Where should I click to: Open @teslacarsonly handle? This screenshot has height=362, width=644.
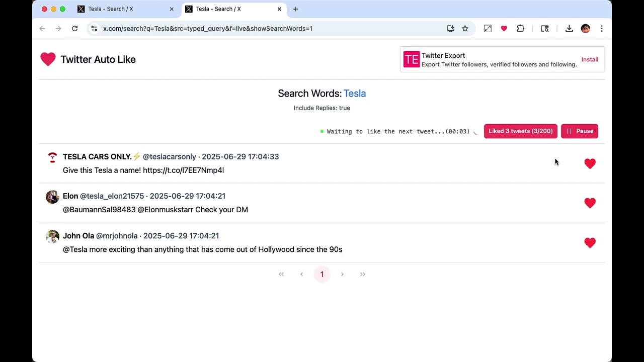click(x=170, y=156)
